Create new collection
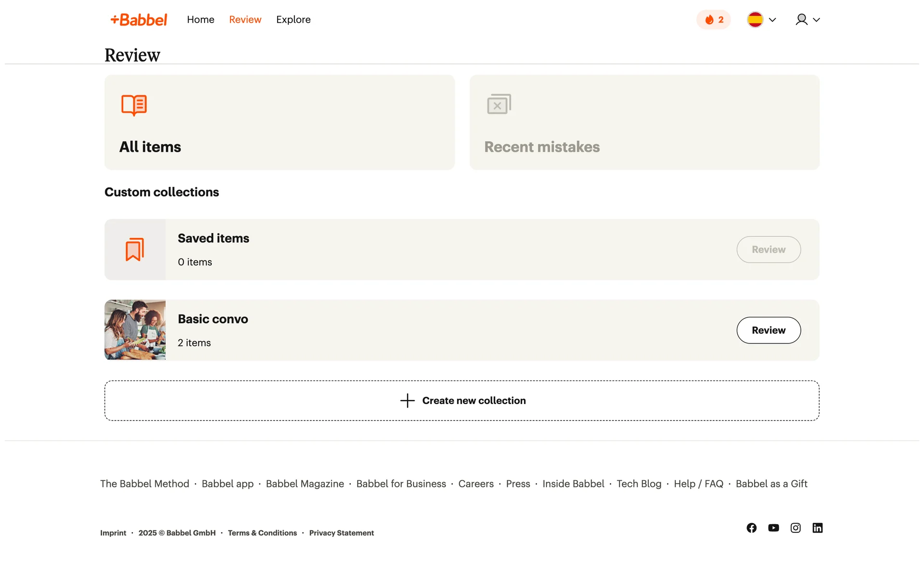This screenshot has width=924, height=578. tap(462, 401)
